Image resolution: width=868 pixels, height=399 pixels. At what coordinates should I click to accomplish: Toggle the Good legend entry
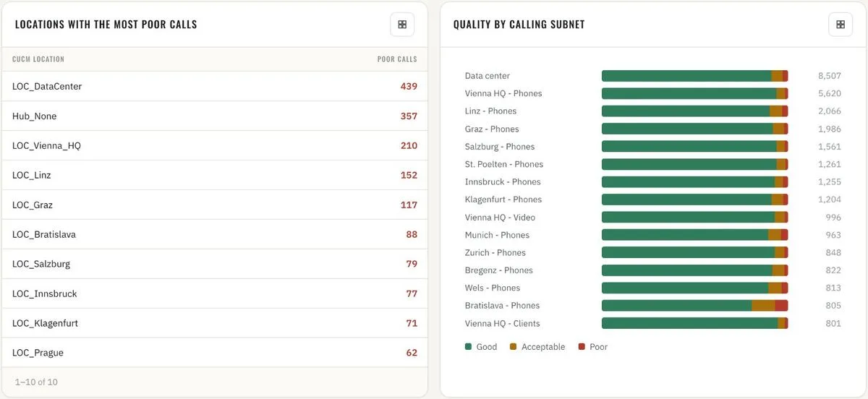(x=481, y=347)
